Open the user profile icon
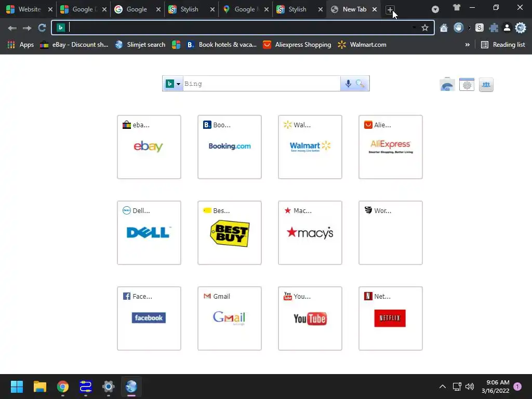The width and height of the screenshot is (532, 399). click(507, 28)
